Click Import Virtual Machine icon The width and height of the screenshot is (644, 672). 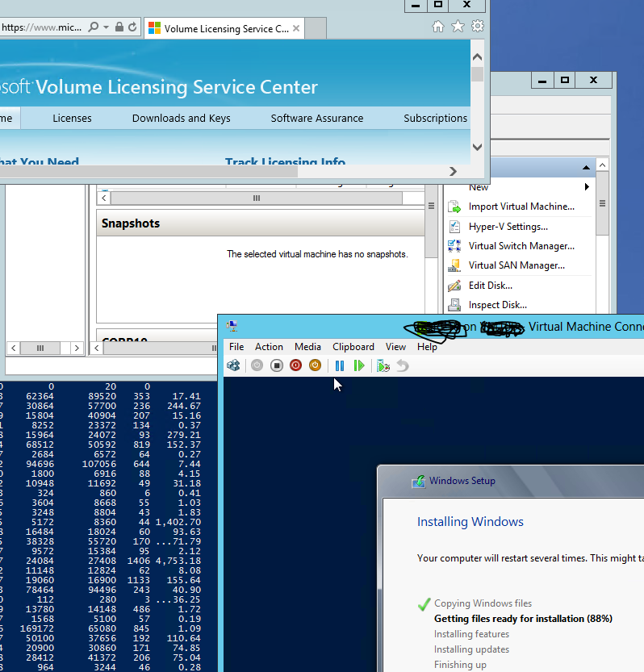(454, 207)
